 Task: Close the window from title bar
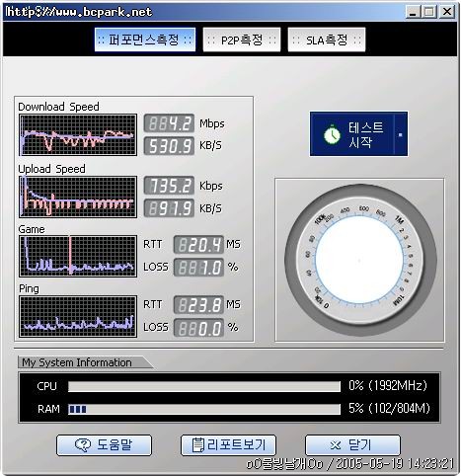click(x=447, y=12)
